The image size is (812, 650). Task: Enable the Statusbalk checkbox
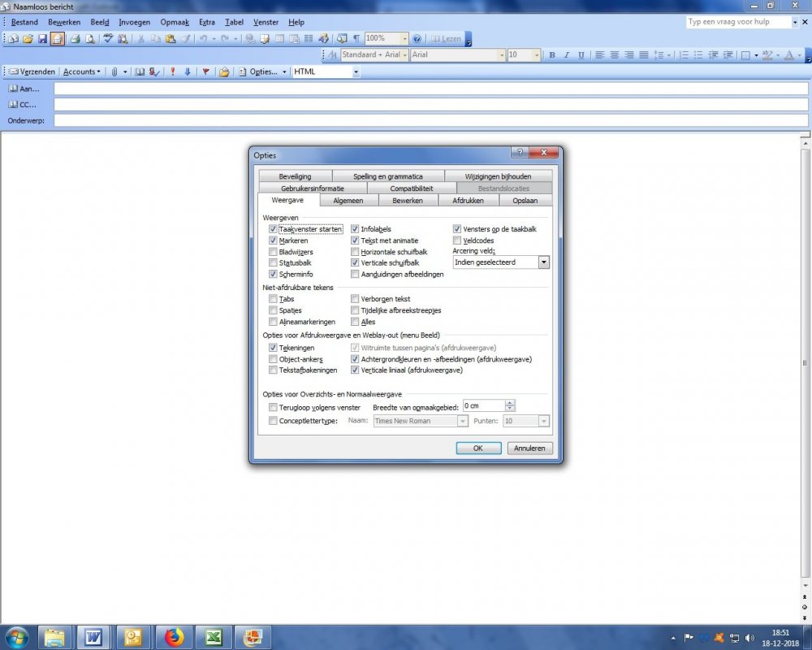click(x=273, y=262)
